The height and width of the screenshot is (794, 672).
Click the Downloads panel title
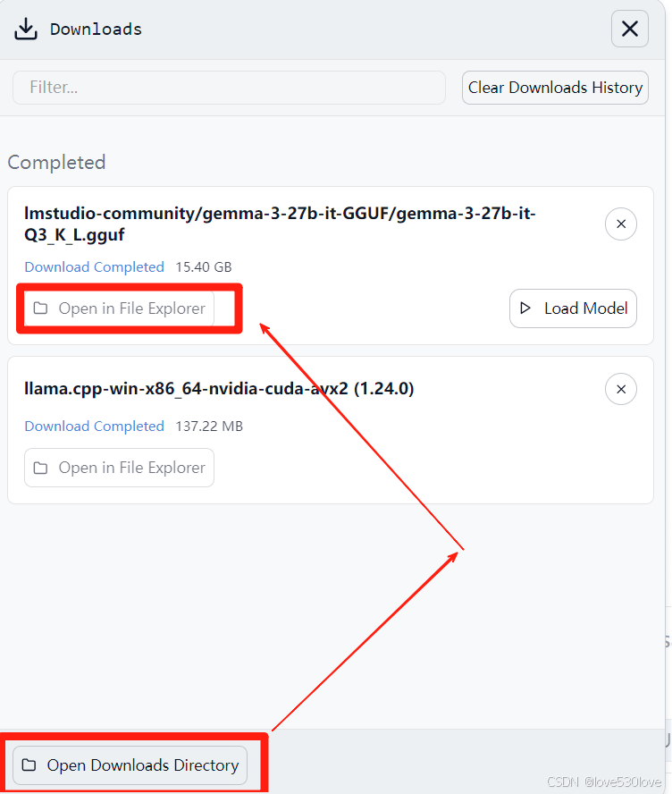click(96, 30)
